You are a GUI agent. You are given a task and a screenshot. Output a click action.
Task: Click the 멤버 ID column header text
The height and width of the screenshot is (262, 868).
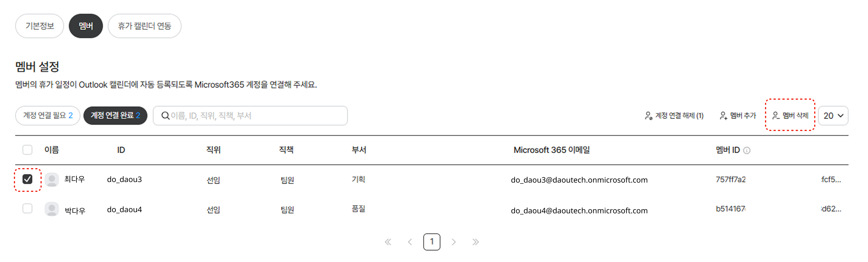pos(728,150)
